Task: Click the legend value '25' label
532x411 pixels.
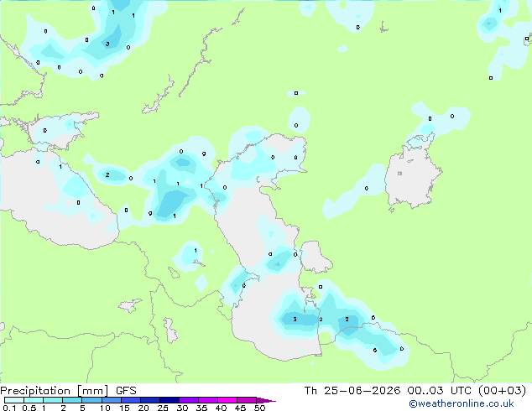Action: pyautogui.click(x=163, y=408)
